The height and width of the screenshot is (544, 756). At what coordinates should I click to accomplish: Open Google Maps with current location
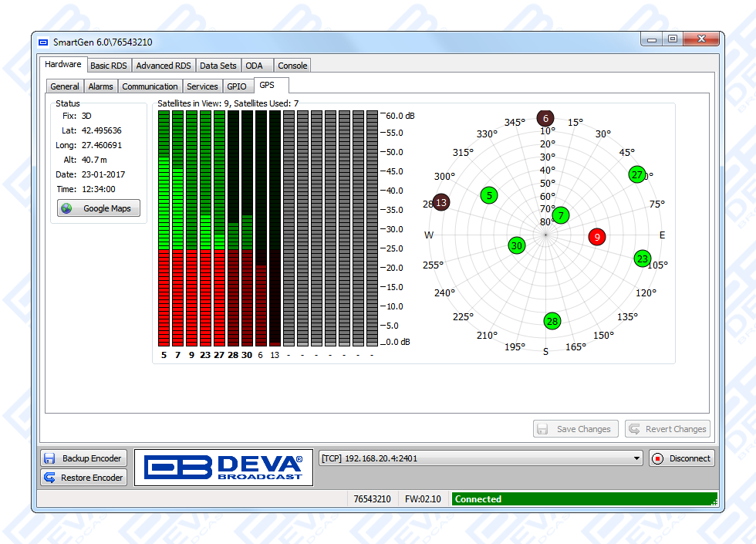tap(99, 208)
